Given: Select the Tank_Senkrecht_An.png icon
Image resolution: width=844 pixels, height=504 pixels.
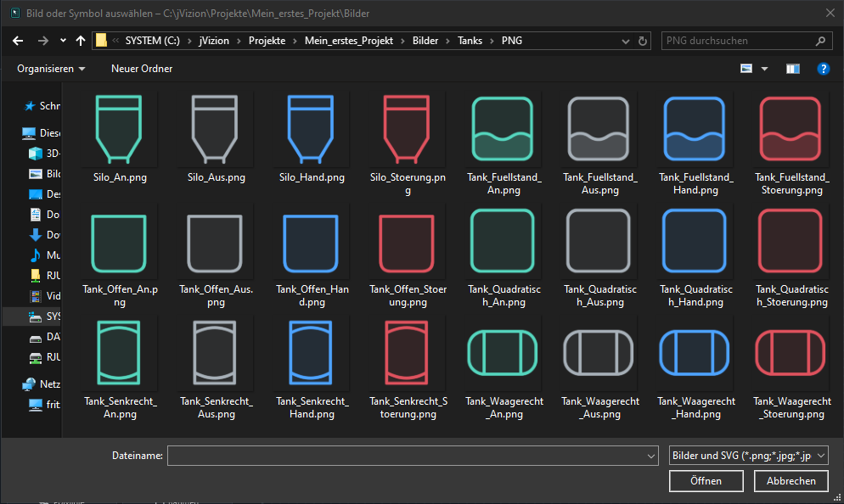Looking at the screenshot, I should click(x=119, y=353).
